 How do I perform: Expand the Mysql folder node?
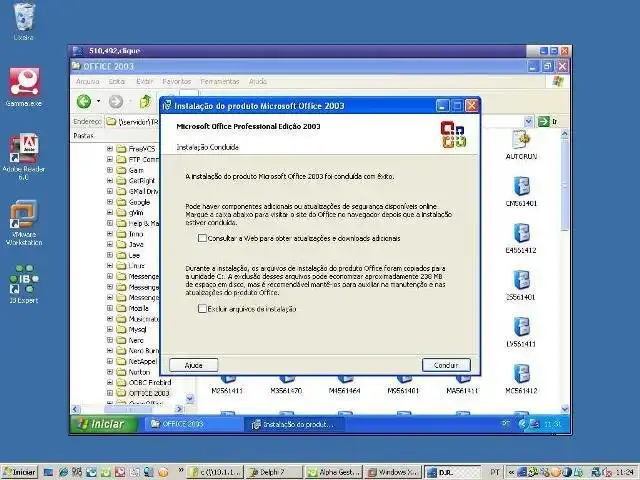(110, 329)
